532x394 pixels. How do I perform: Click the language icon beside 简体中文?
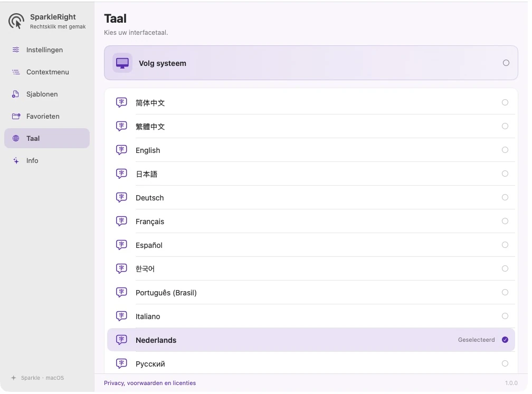tap(121, 102)
